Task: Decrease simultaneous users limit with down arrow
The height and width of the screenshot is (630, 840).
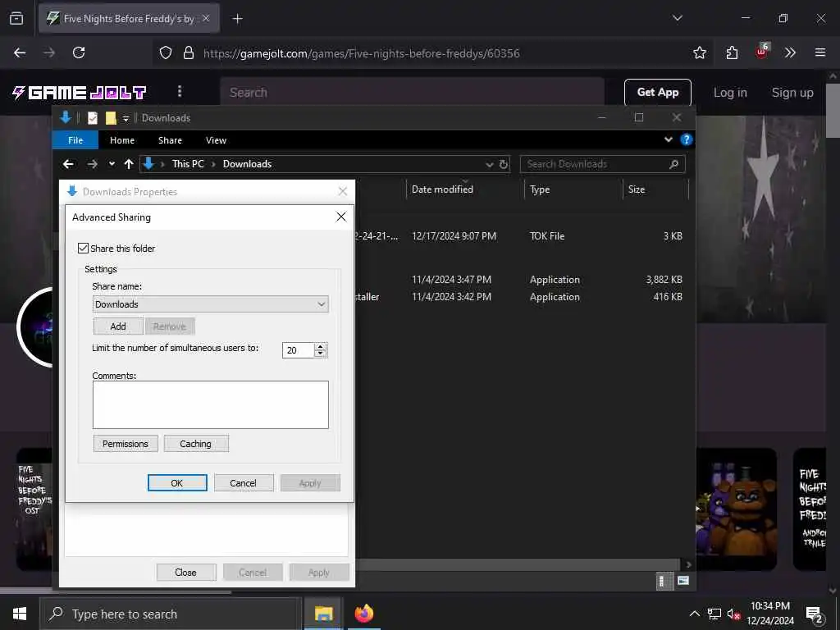Action: point(321,354)
